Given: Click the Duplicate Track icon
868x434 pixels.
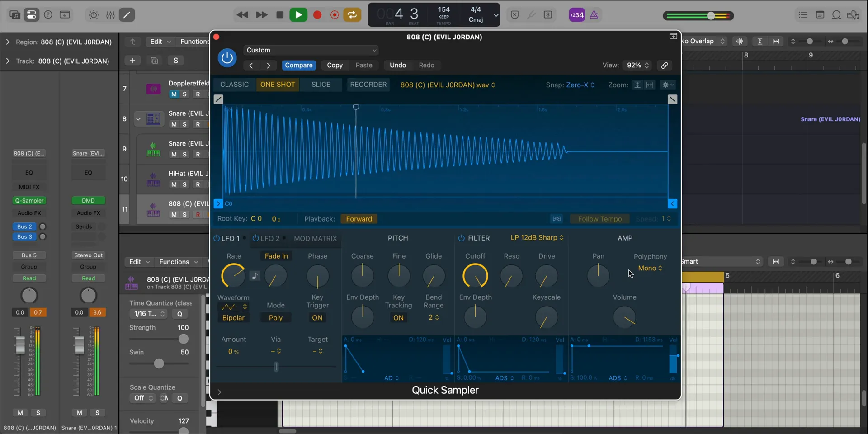Looking at the screenshot, I should (x=154, y=61).
